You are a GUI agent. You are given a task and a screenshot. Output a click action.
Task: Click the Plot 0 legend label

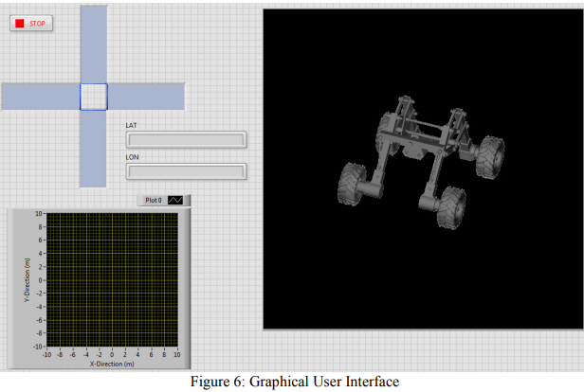pyautogui.click(x=154, y=200)
